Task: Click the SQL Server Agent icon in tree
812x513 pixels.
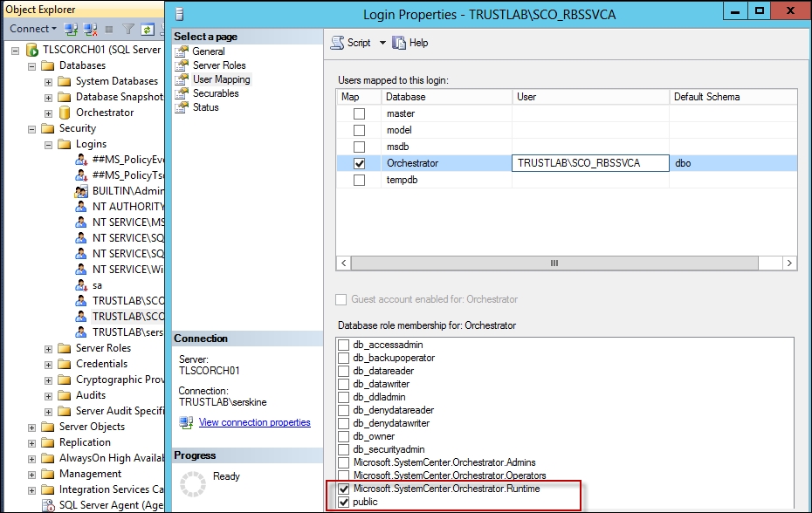Action: [48, 505]
